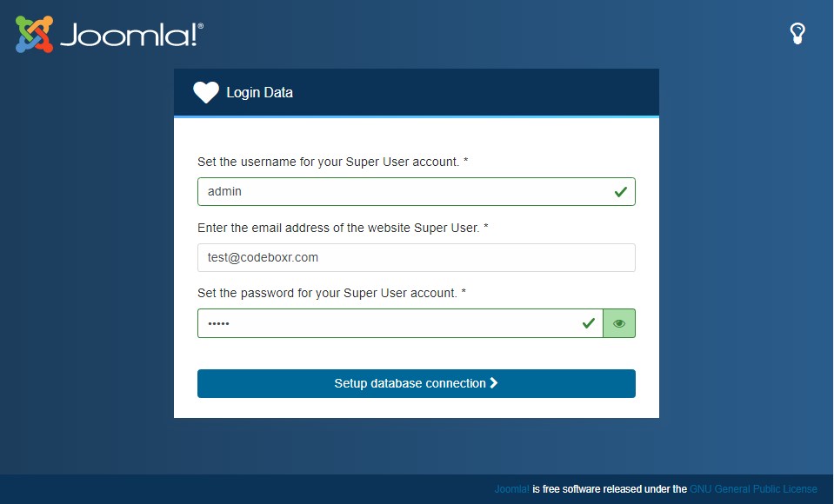
Task: Open the GNU General Public License link
Action: pos(753,489)
